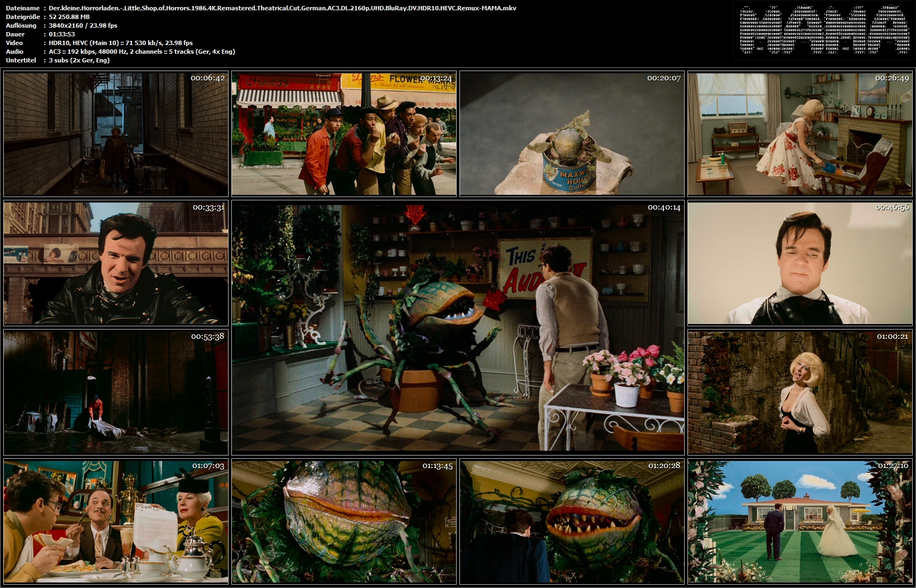Click the Dateigröße label

tap(22, 17)
